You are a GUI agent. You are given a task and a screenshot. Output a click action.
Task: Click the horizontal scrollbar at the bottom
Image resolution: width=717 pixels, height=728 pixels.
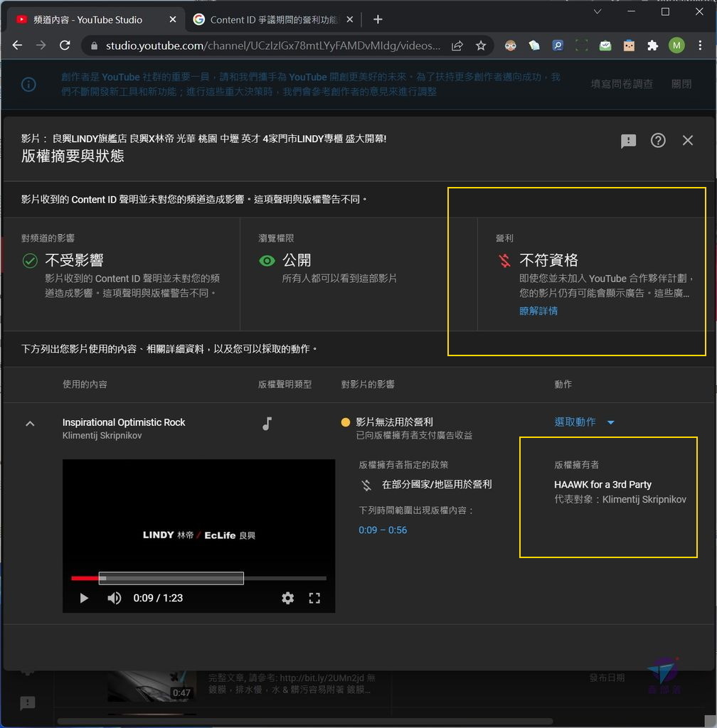[x=304, y=722]
